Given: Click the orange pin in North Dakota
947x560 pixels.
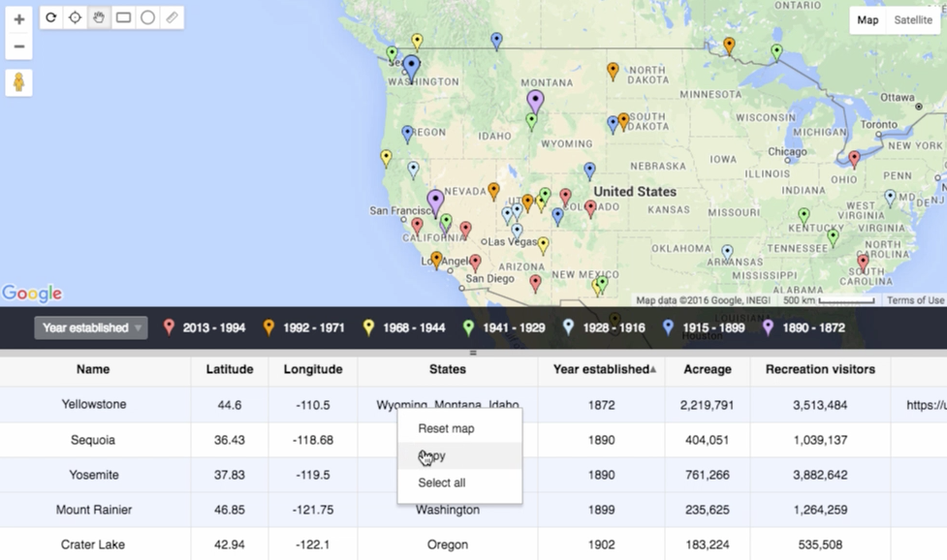Looking at the screenshot, I should coord(613,71).
